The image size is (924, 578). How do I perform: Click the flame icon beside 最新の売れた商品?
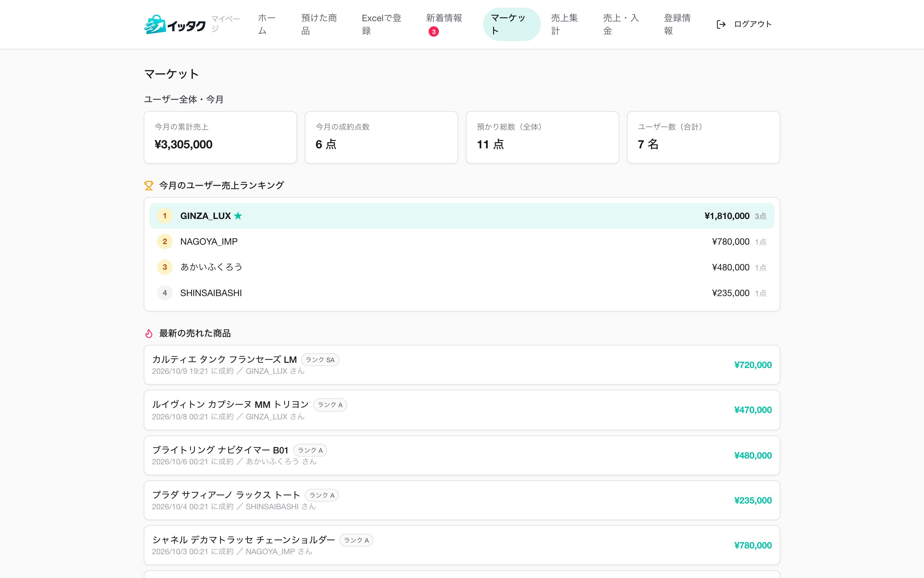tap(149, 333)
